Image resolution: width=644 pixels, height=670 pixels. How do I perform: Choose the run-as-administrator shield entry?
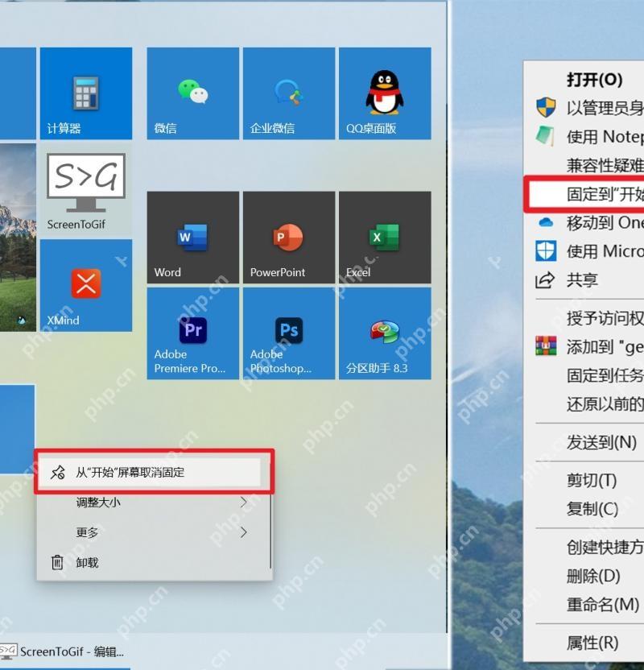[584, 108]
